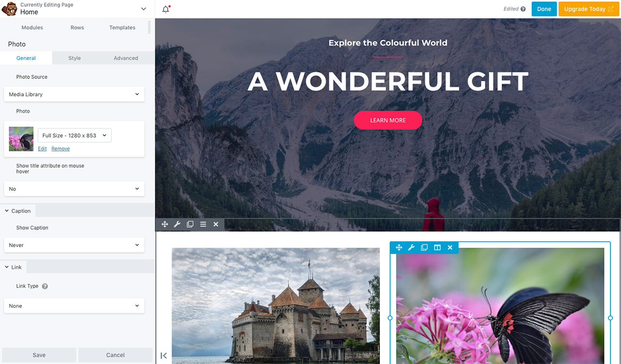
Task: Click the Upgrade Today button
Action: tap(589, 9)
